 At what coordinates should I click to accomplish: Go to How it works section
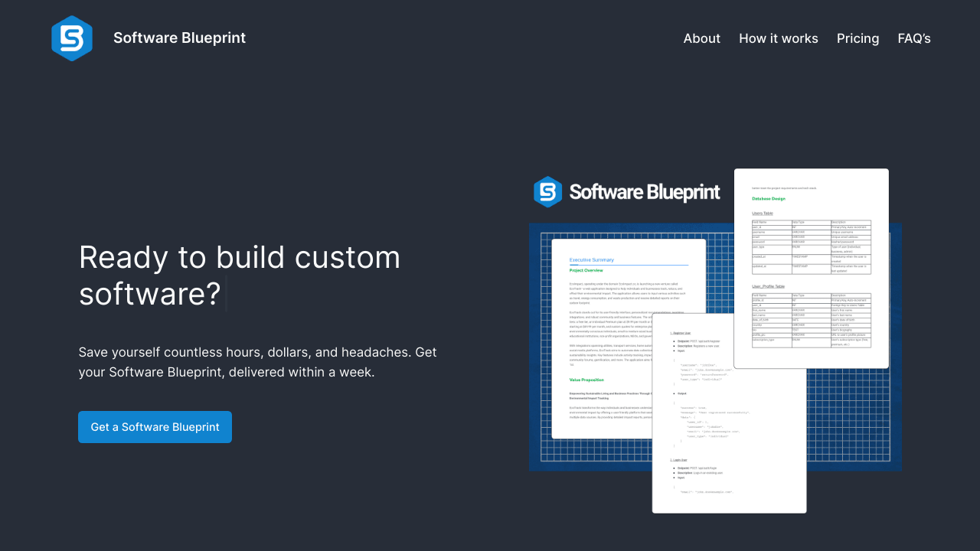[x=778, y=38]
